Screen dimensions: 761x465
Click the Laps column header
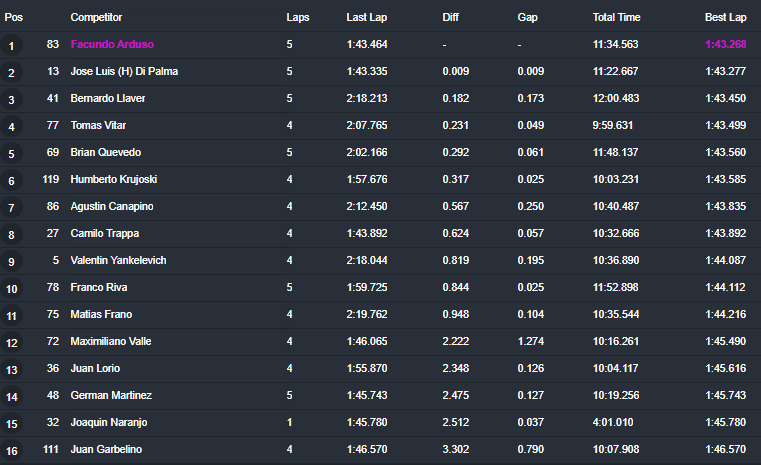point(298,17)
